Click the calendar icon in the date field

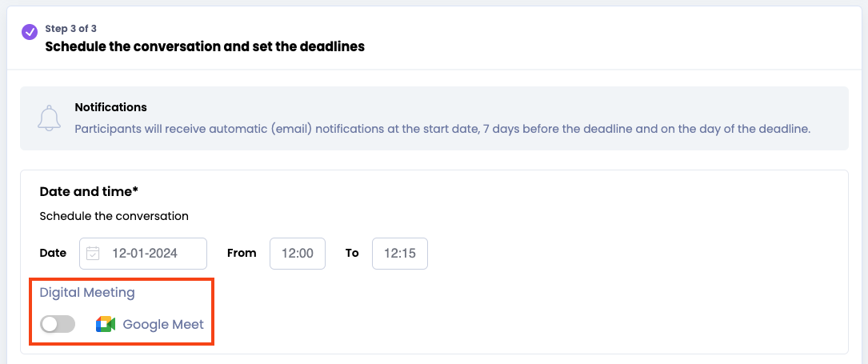pyautogui.click(x=93, y=254)
